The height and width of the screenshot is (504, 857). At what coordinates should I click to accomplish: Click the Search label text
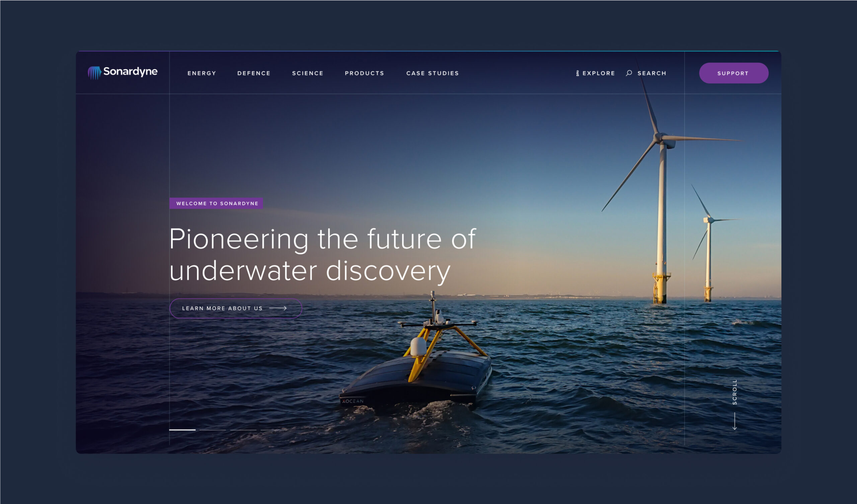click(x=651, y=73)
